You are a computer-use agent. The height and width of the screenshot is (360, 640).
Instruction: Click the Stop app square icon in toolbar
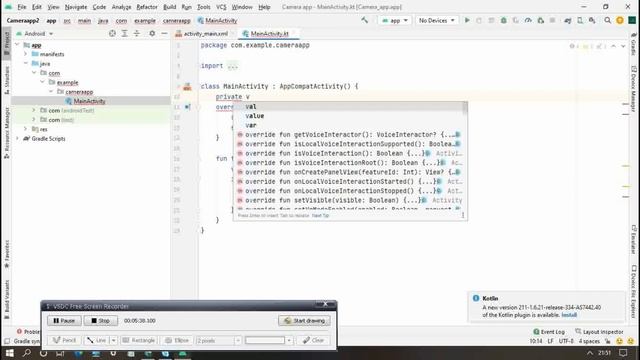tap(552, 20)
